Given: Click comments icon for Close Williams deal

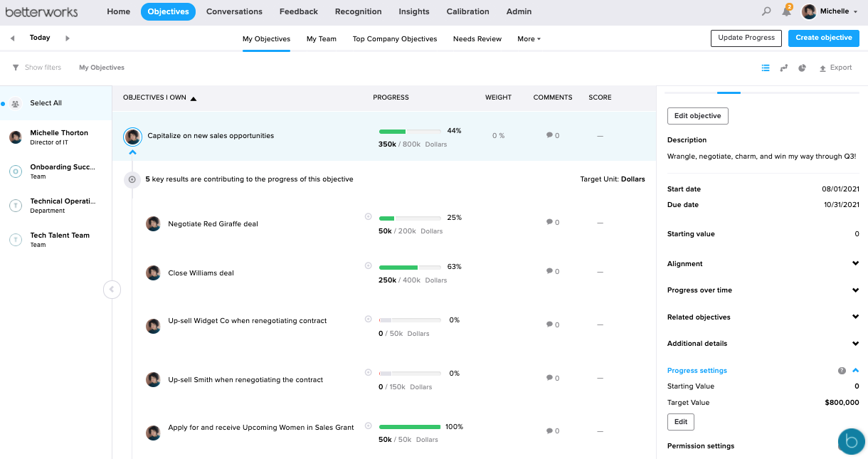Looking at the screenshot, I should pyautogui.click(x=549, y=271).
